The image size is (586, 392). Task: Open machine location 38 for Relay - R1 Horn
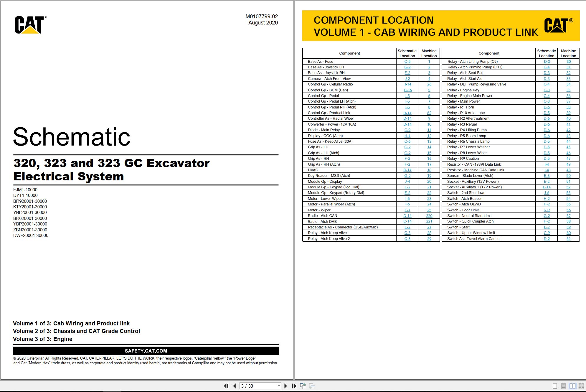point(568,107)
